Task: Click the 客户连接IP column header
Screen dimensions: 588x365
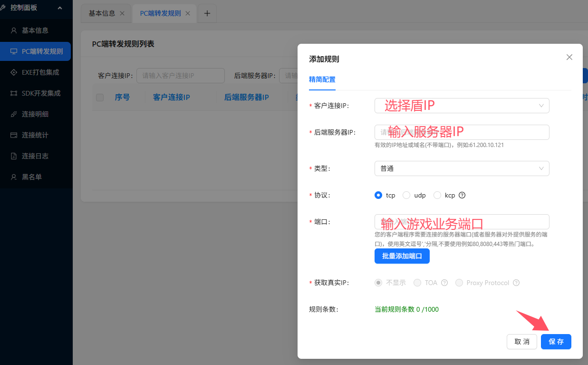Action: coord(172,98)
